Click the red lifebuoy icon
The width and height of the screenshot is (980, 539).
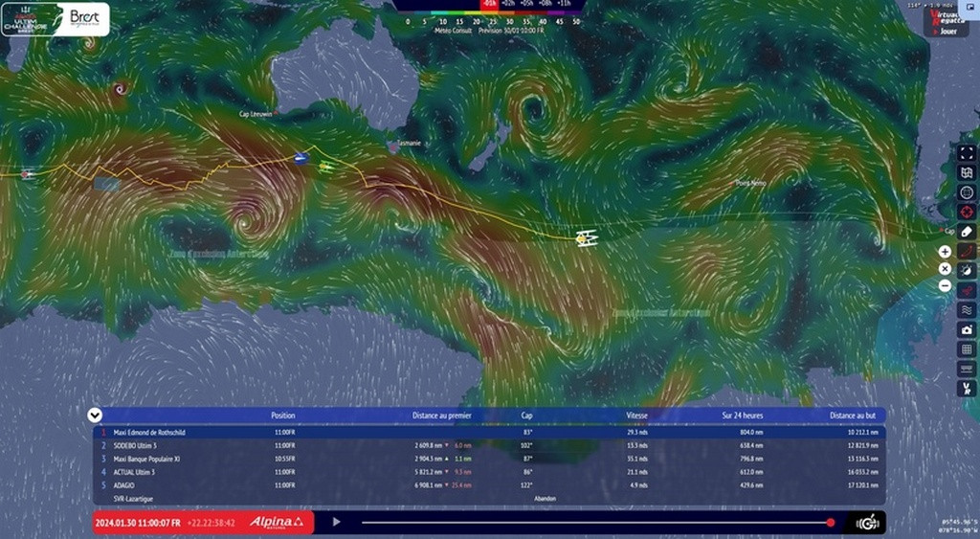click(967, 212)
